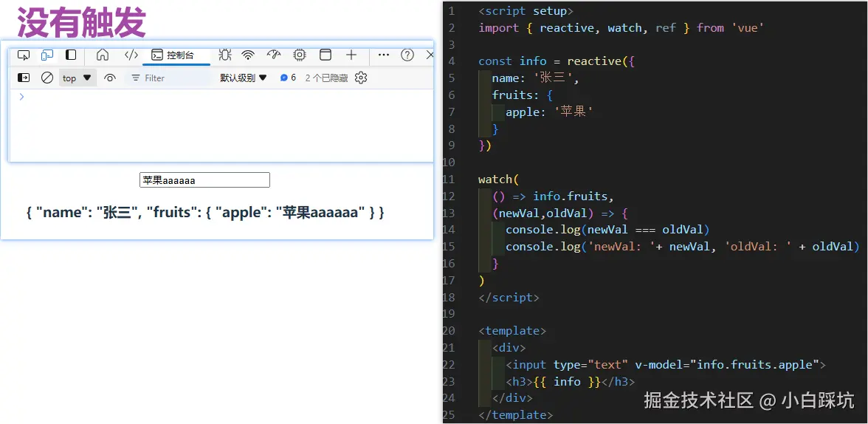Click the 没有触发 heading text
This screenshot has height=424, width=868.
81,22
